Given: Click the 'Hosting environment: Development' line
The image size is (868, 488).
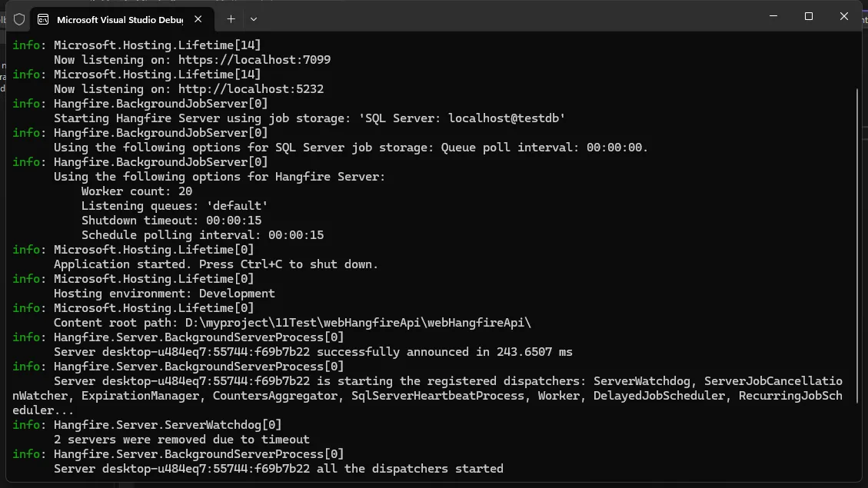Looking at the screenshot, I should 165,294.
